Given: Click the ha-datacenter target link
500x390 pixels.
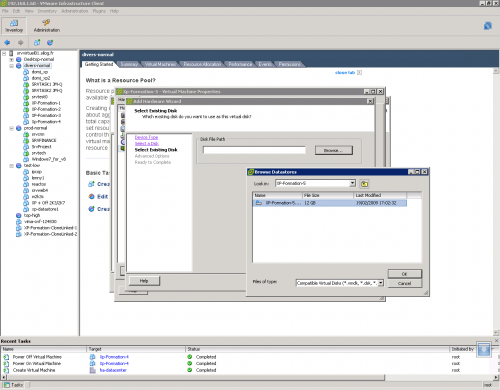Looking at the screenshot, I should point(113,370).
